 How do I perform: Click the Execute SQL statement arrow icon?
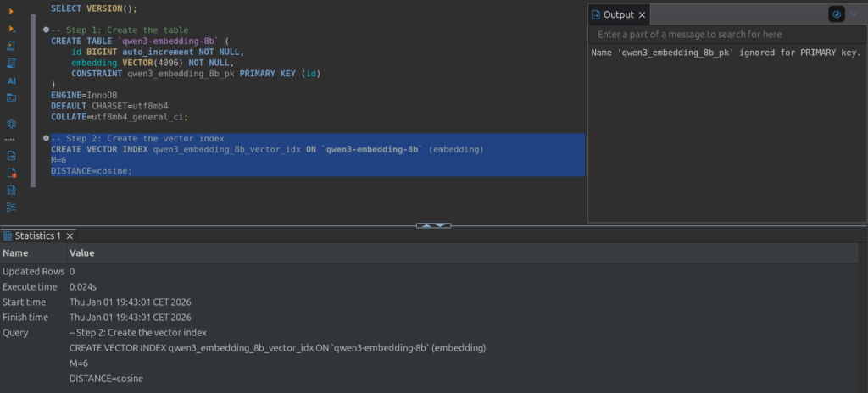click(11, 12)
